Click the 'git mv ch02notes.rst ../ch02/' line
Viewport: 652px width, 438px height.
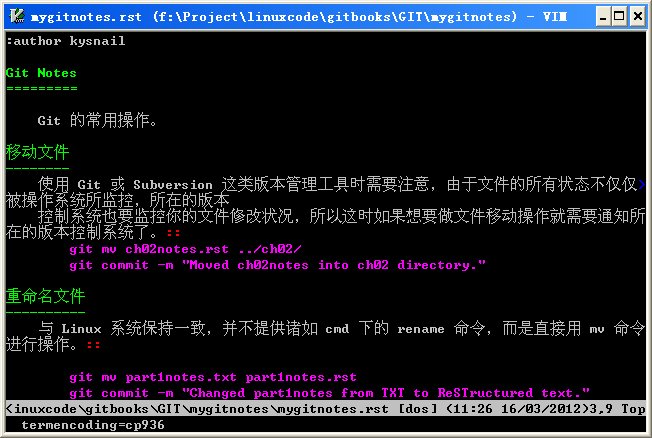point(185,249)
